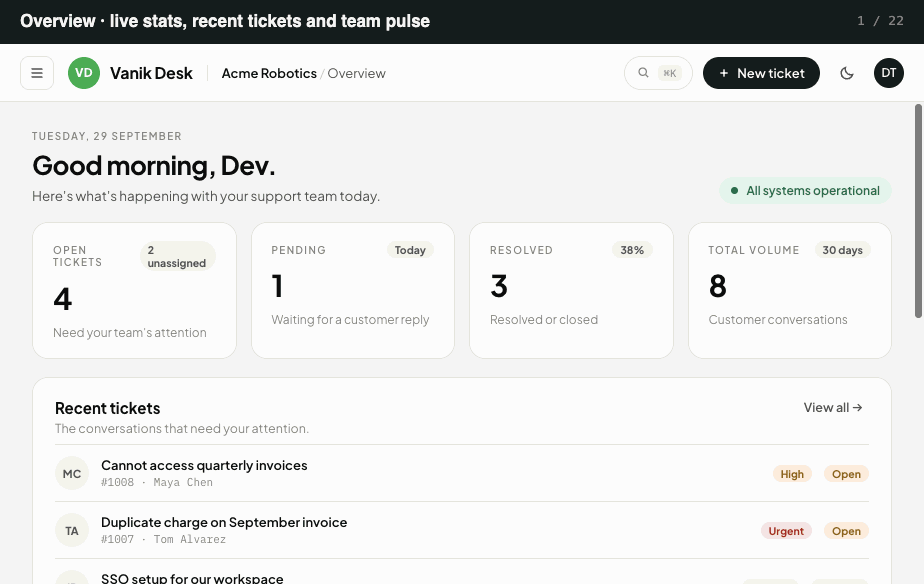Click #1007 · Tom Alvarez ticket reference
The width and height of the screenshot is (924, 584).
[x=163, y=539]
